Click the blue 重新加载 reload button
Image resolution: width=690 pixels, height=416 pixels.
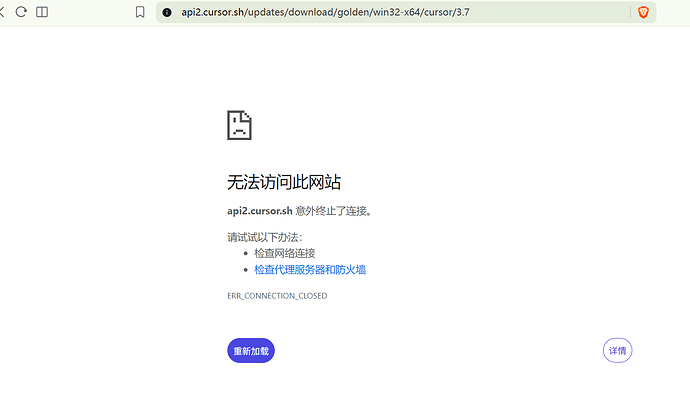coord(251,350)
